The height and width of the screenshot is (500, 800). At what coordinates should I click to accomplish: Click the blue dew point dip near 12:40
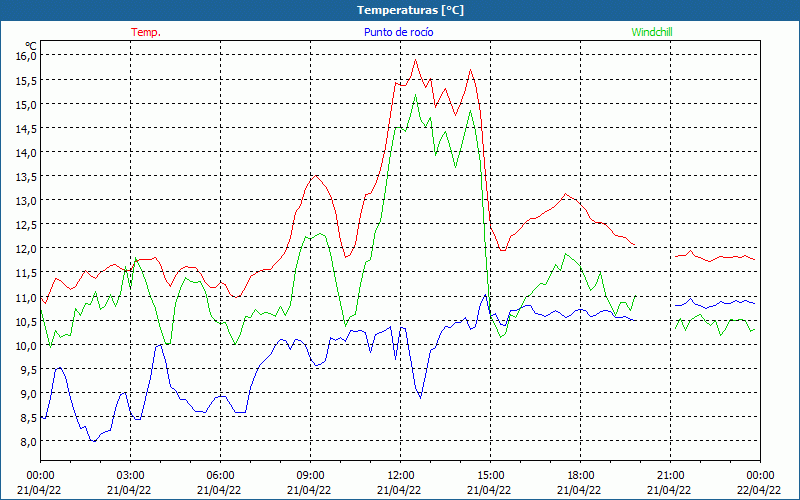(x=420, y=397)
